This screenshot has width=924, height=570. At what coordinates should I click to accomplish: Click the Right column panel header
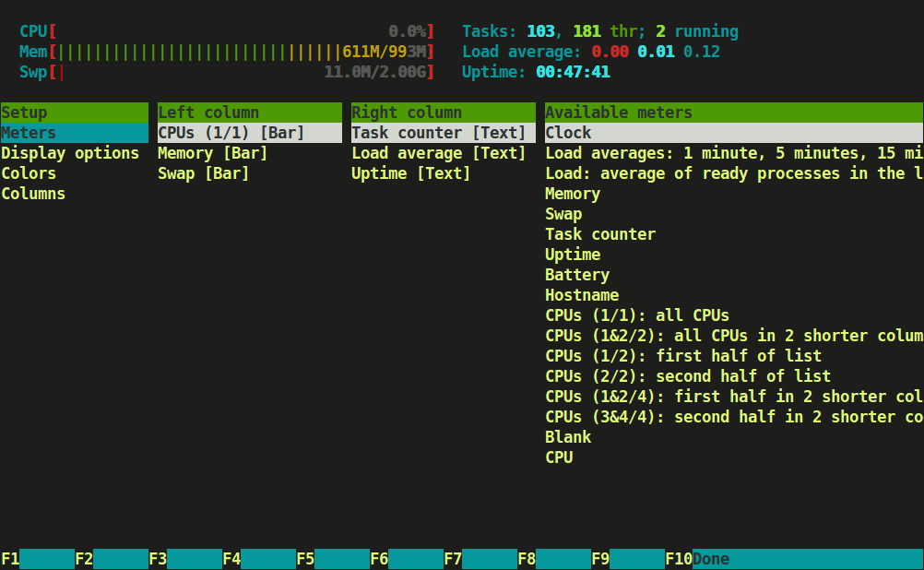(444, 112)
